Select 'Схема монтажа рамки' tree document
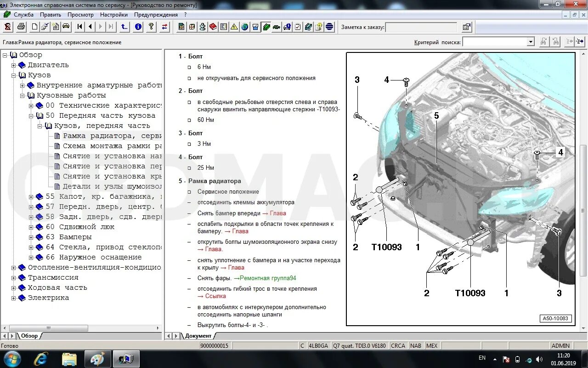The height and width of the screenshot is (368, 588). pyautogui.click(x=112, y=146)
